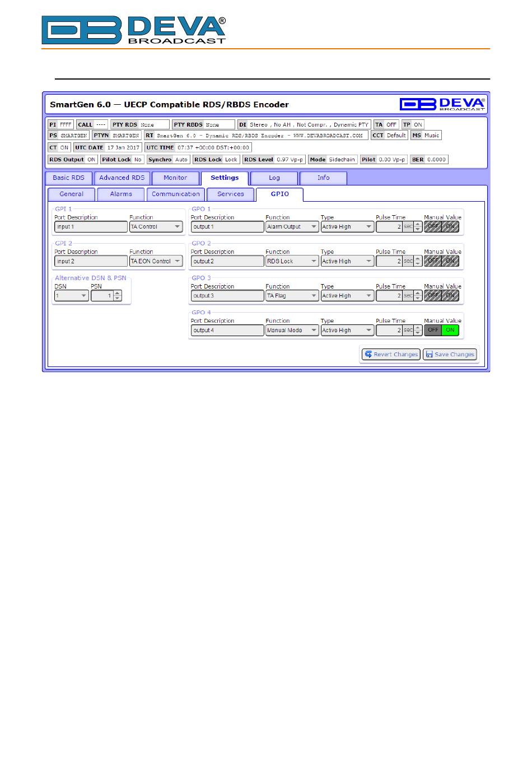Click GPI 1 Port Description field
The width and height of the screenshot is (532, 762).
[91, 227]
